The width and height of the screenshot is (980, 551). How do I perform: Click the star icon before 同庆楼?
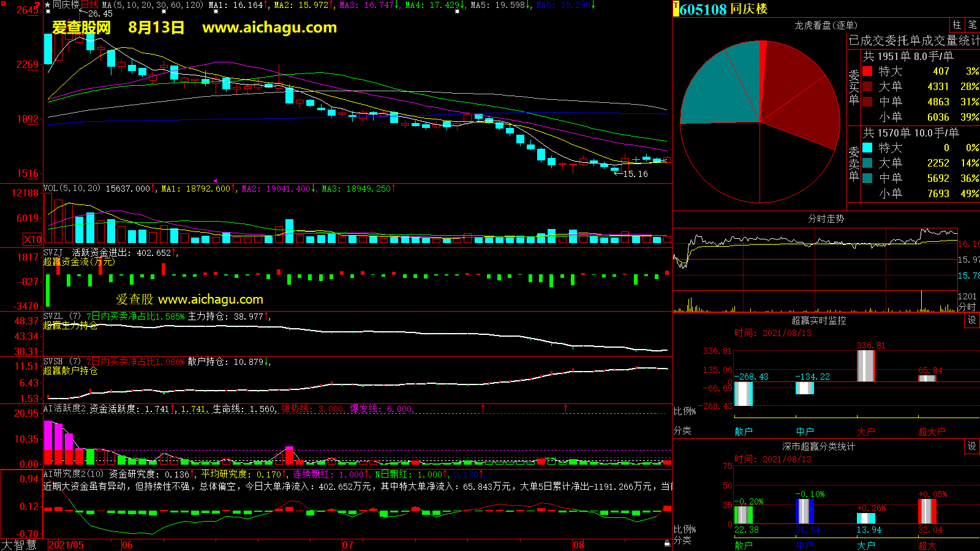point(48,5)
